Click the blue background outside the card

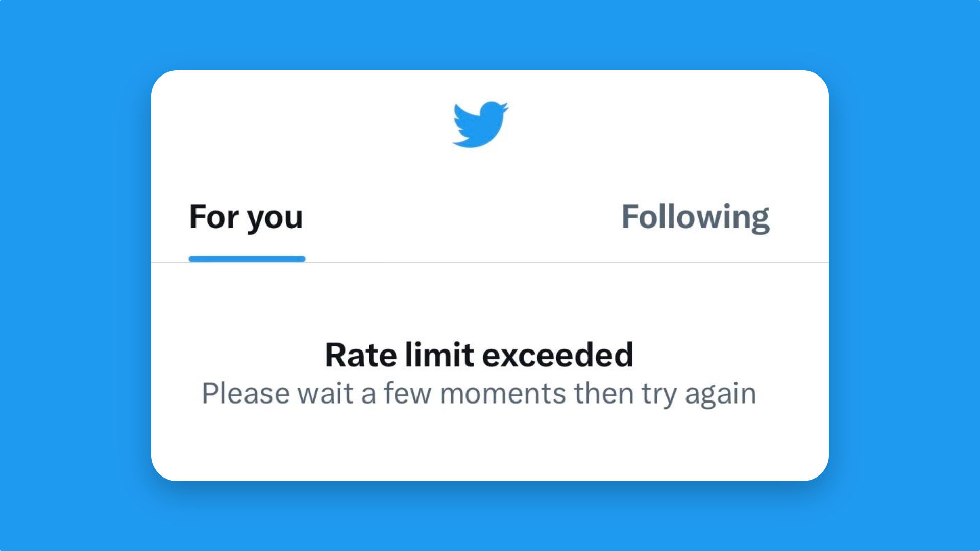click(x=77, y=275)
